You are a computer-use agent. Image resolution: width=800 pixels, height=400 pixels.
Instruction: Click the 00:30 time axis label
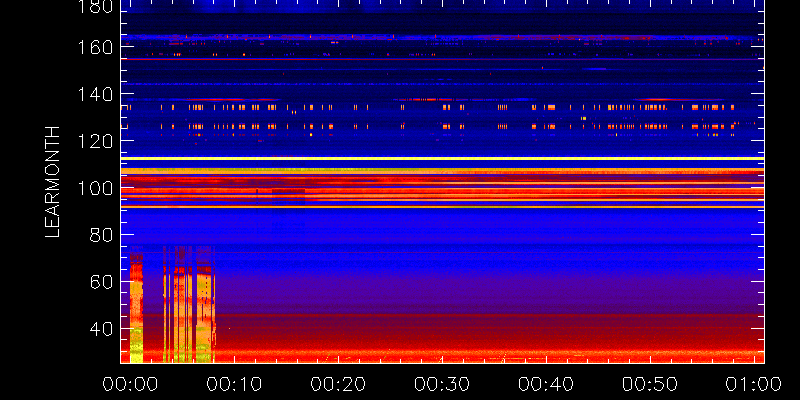(442, 384)
